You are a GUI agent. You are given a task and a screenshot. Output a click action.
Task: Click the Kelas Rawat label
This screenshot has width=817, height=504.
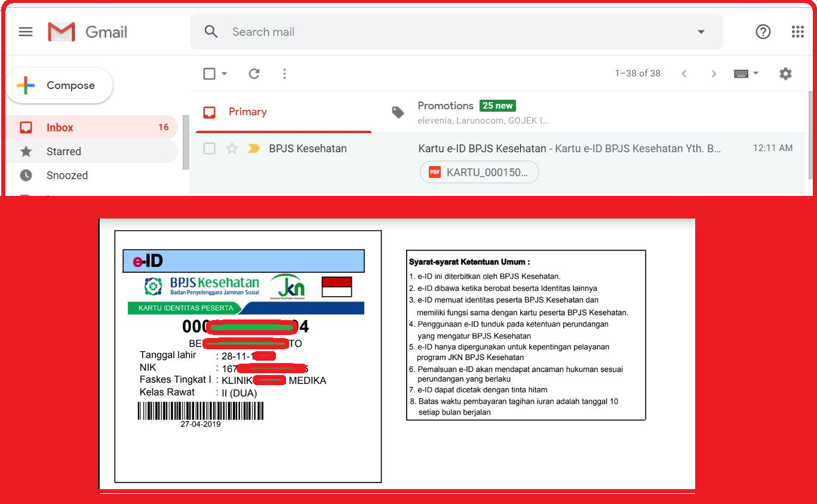[x=167, y=392]
